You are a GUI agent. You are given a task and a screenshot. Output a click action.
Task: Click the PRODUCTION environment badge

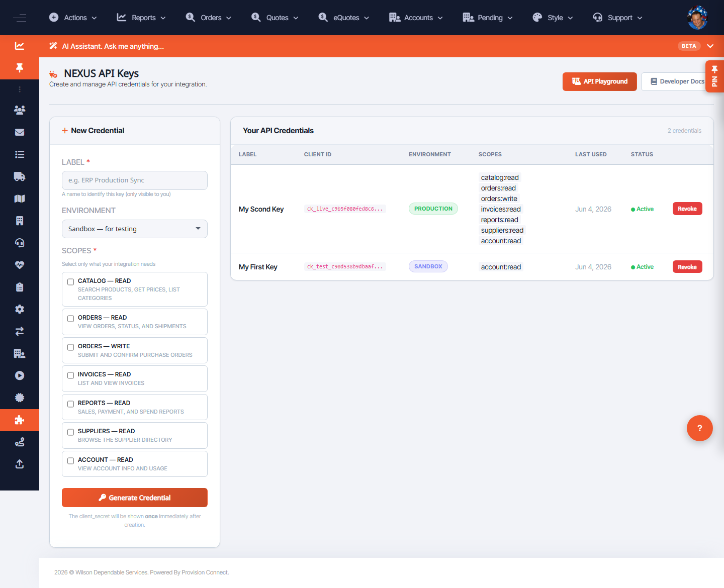pos(433,209)
